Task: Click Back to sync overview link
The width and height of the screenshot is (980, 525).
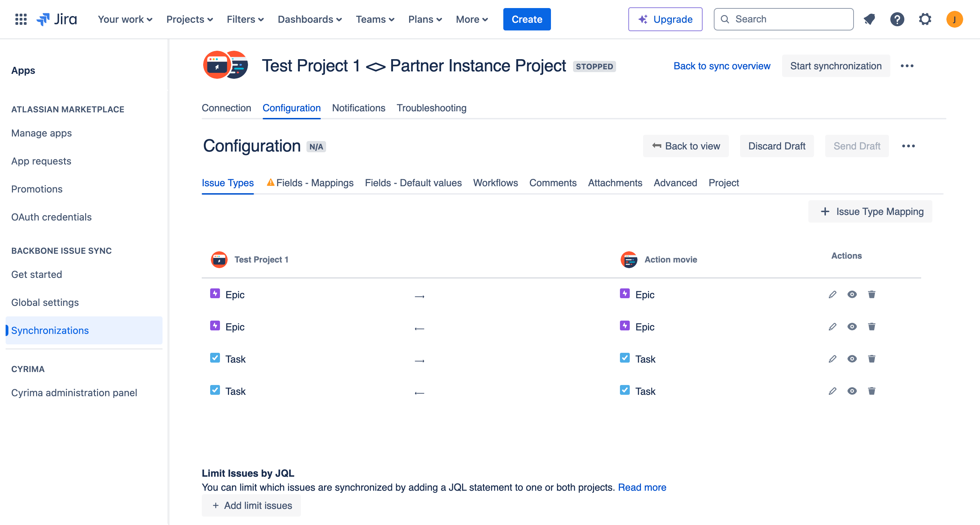Action: coord(722,66)
